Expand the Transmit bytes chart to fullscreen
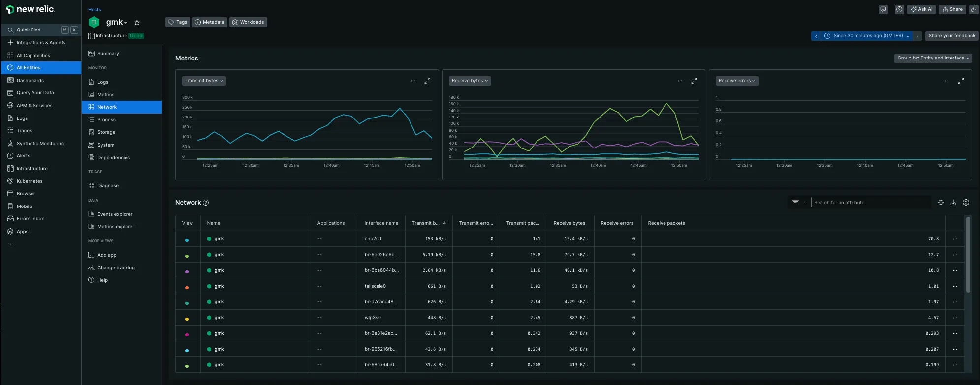Image resolution: width=980 pixels, height=385 pixels. [427, 81]
